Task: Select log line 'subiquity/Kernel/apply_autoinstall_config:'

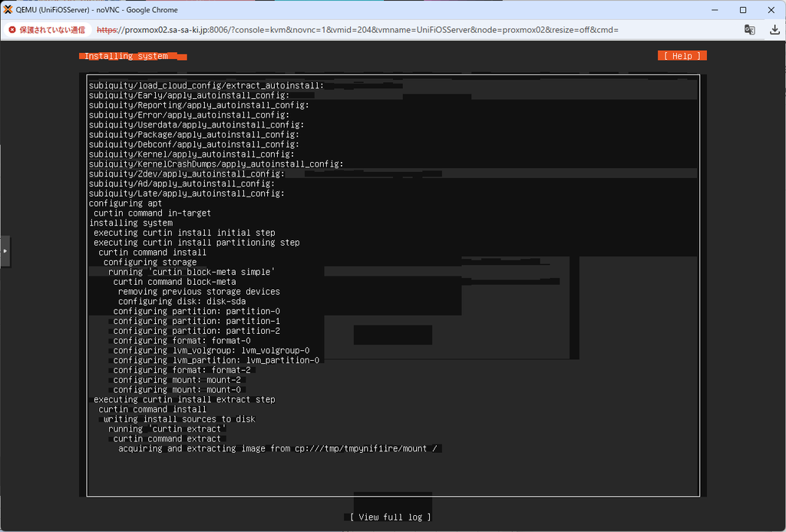Action: [191, 154]
